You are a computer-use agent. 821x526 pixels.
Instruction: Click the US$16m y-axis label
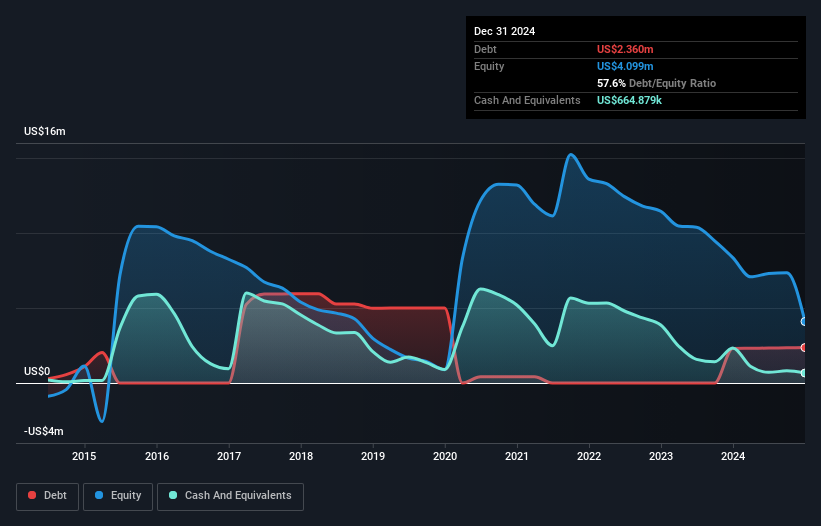[45, 131]
